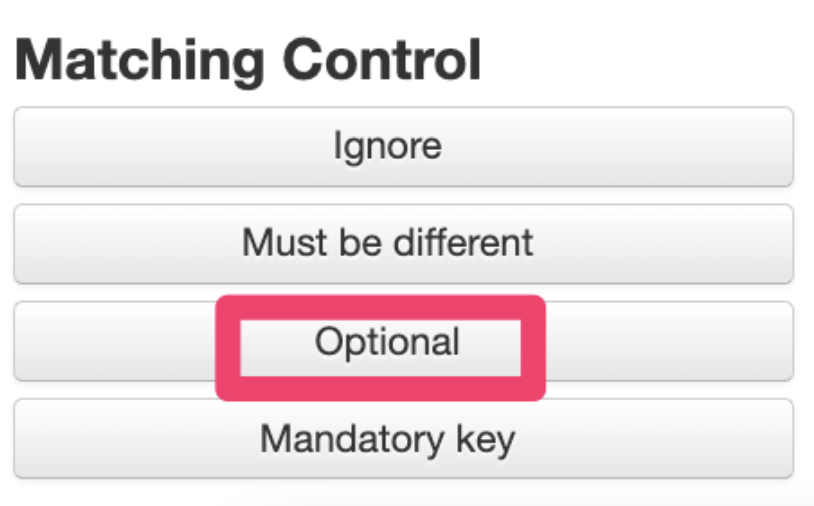814x506 pixels.
Task: Require values that Must be different
Action: 403,243
